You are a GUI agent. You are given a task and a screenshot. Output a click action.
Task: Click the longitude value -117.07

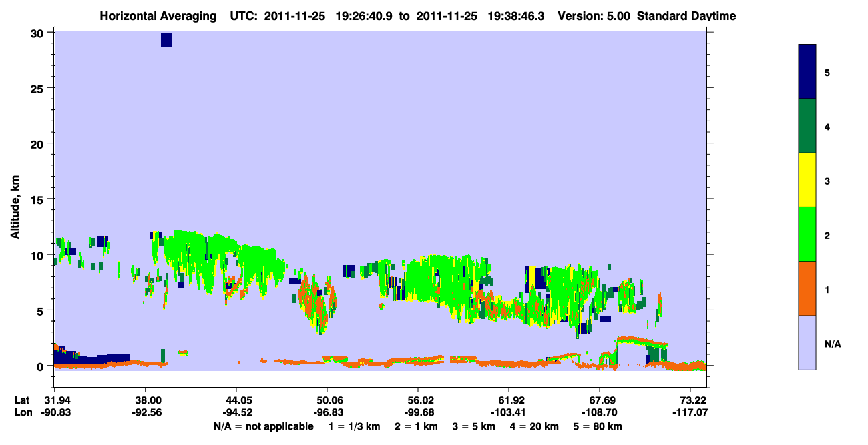pos(689,412)
